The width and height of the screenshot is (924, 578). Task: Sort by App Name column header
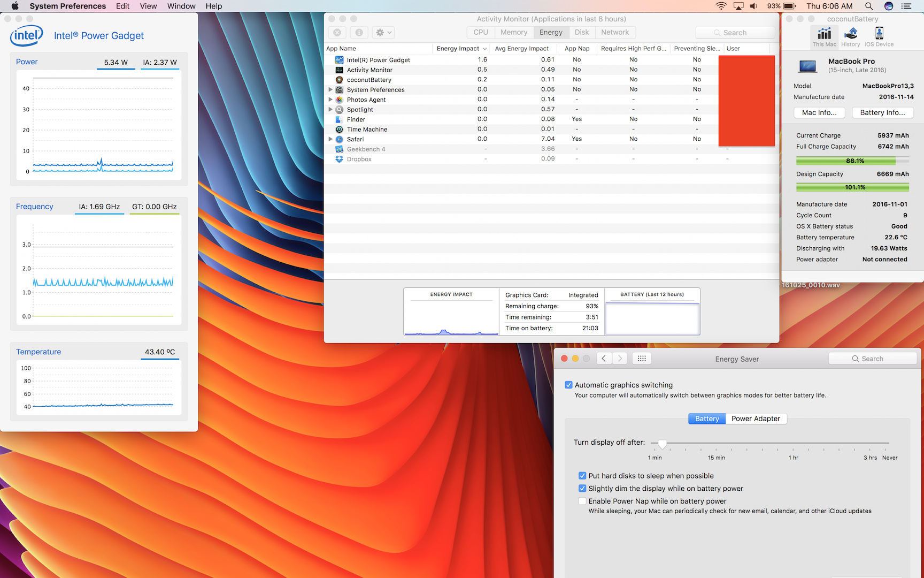pyautogui.click(x=378, y=48)
